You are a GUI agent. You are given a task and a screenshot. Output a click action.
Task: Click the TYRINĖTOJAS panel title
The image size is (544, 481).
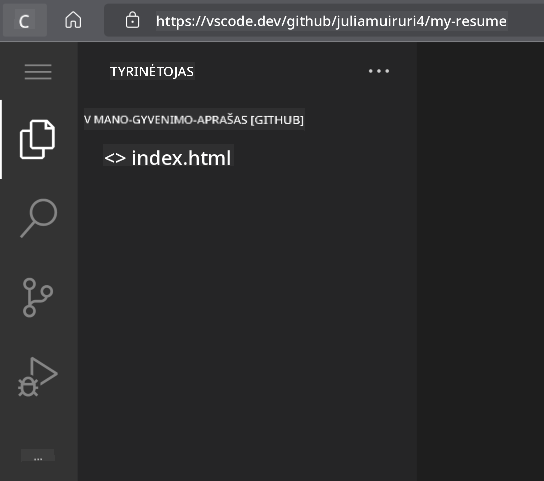[x=152, y=72]
